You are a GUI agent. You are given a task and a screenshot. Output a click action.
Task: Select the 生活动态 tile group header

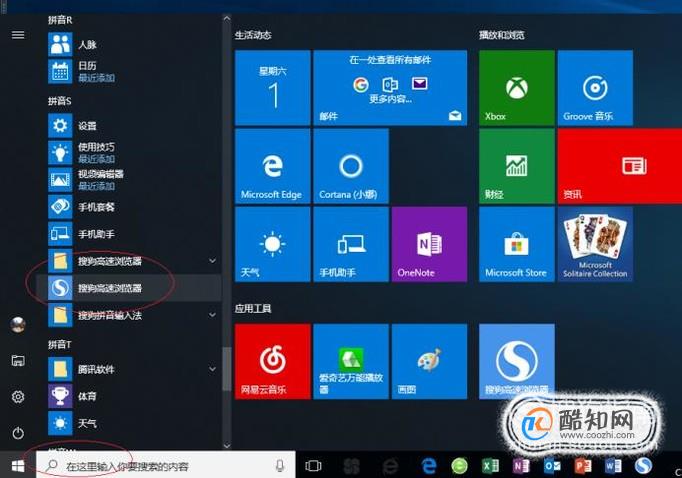coord(253,35)
